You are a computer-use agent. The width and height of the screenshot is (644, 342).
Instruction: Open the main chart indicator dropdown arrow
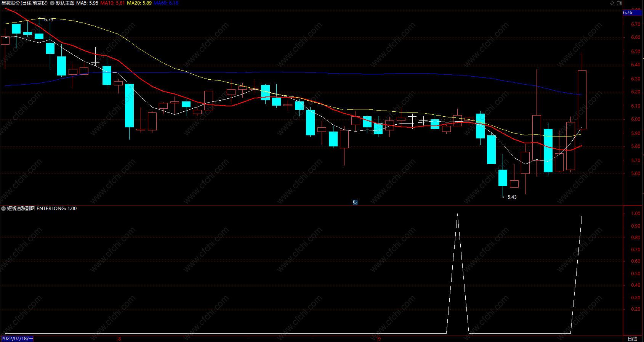(52, 3)
